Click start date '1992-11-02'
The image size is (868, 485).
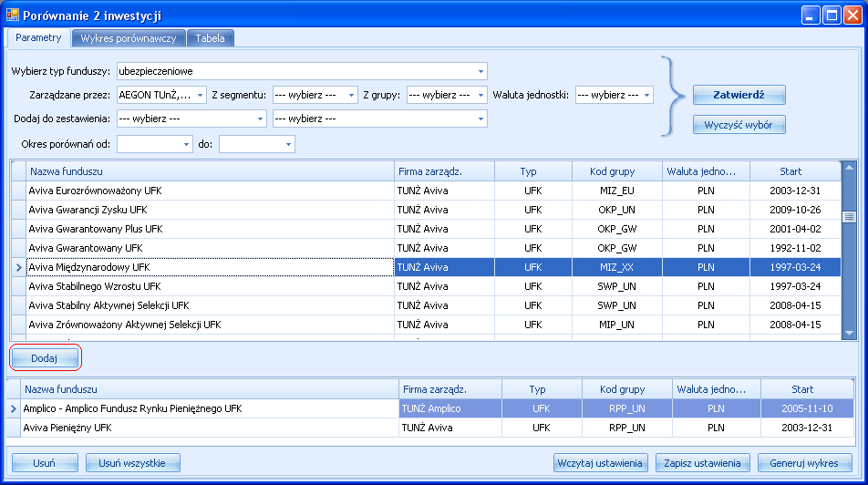795,248
